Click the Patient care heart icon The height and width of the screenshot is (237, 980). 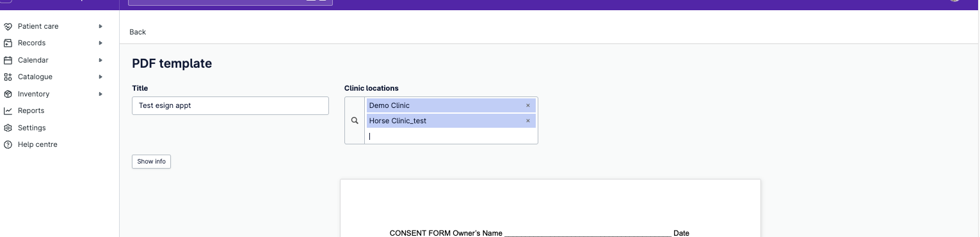[8, 27]
